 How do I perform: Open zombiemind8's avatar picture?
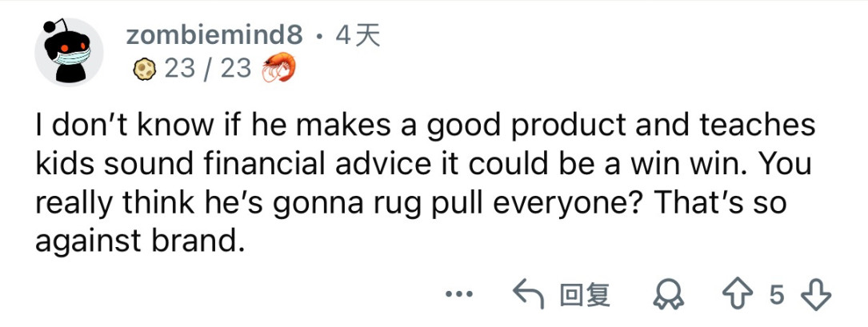pyautogui.click(x=68, y=52)
